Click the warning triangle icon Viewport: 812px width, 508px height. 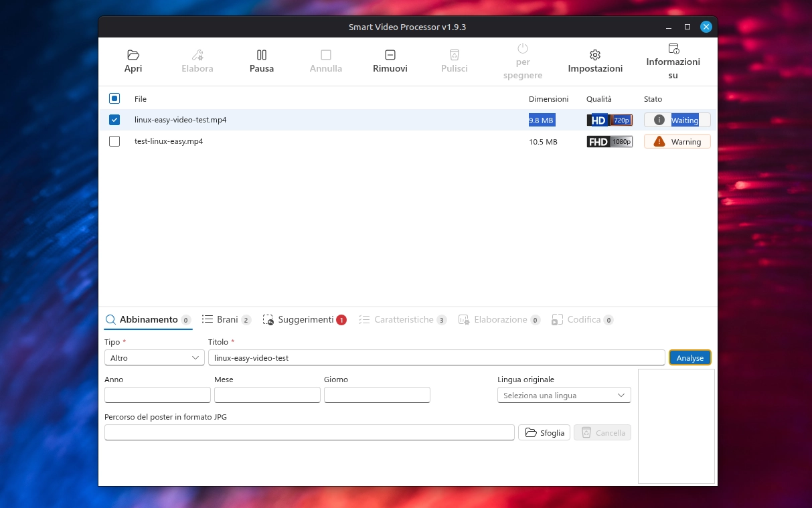pos(659,141)
